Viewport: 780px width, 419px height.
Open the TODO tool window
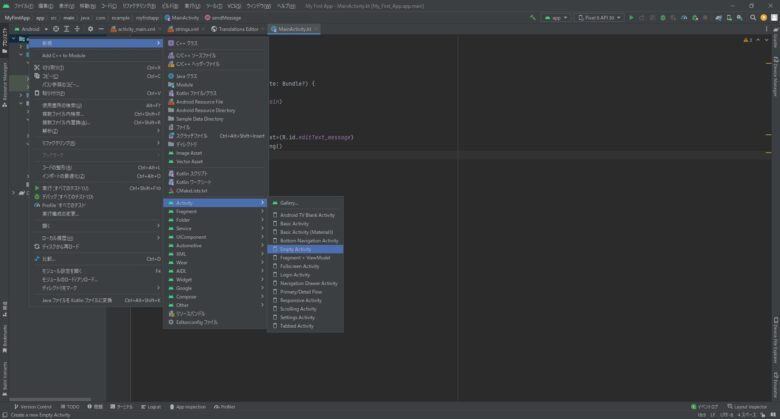click(x=70, y=407)
